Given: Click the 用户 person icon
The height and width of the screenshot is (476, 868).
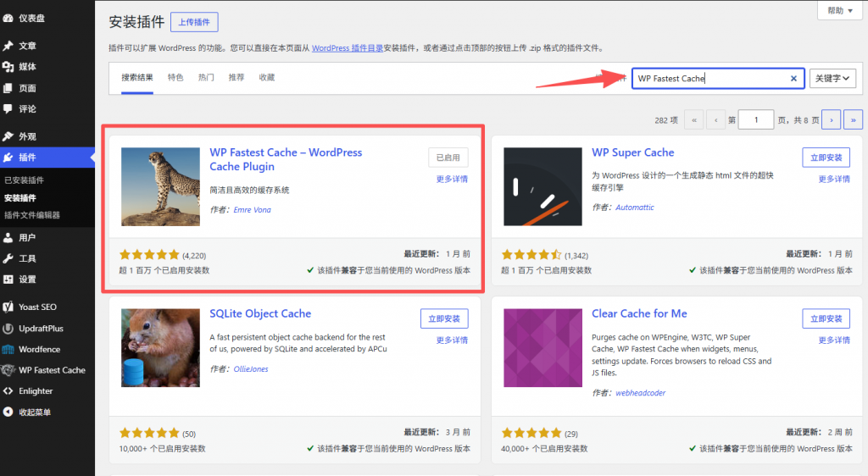Looking at the screenshot, I should coord(8,238).
